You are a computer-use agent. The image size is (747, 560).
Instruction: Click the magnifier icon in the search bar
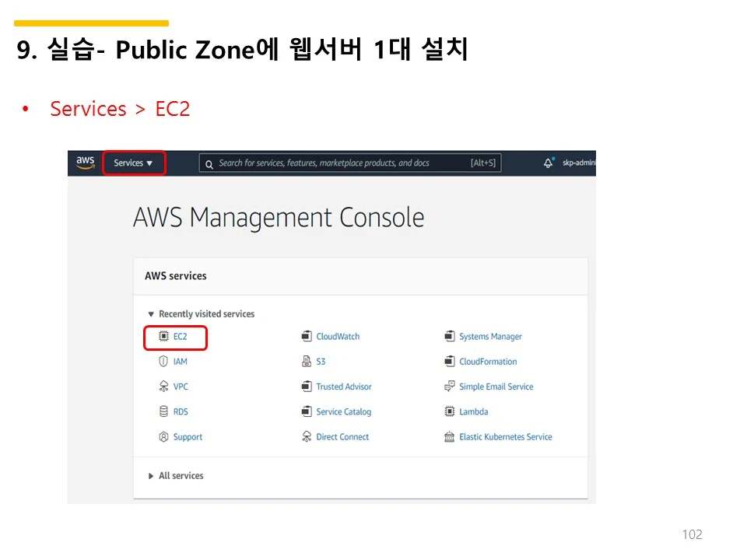tap(209, 165)
